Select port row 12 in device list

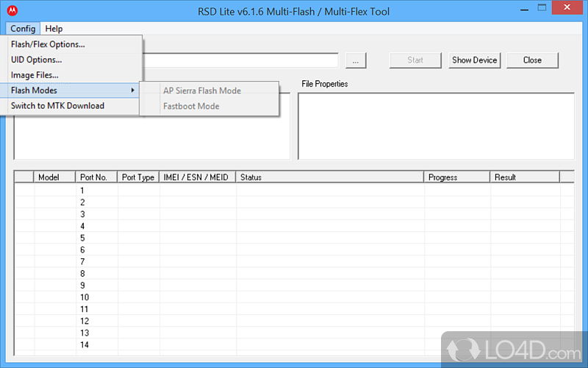point(294,321)
